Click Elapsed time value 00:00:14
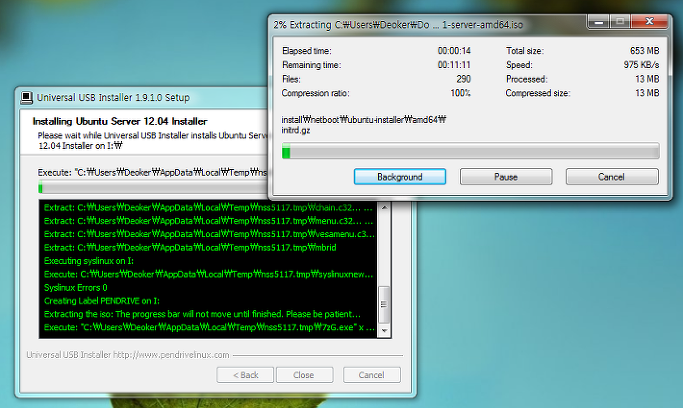The height and width of the screenshot is (408, 683). 454,51
